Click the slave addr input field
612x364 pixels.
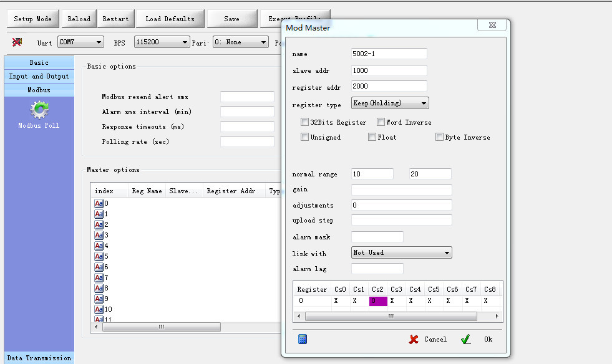click(389, 70)
